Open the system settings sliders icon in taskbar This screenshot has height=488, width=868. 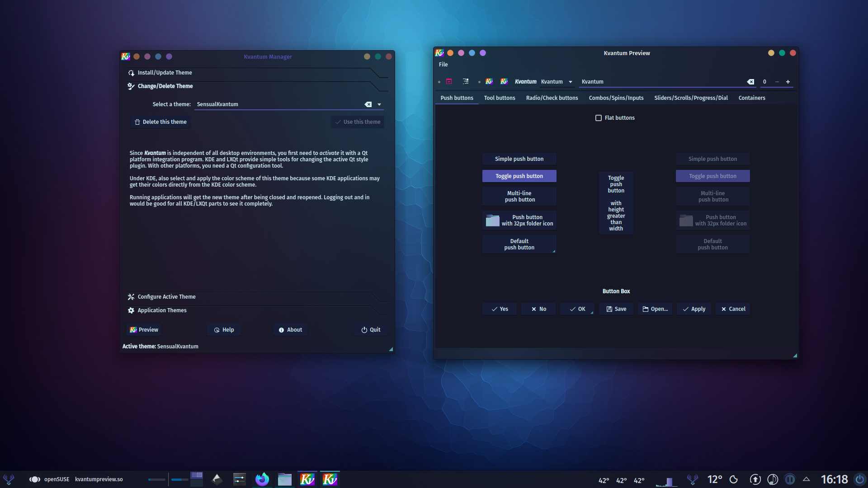pos(239,479)
